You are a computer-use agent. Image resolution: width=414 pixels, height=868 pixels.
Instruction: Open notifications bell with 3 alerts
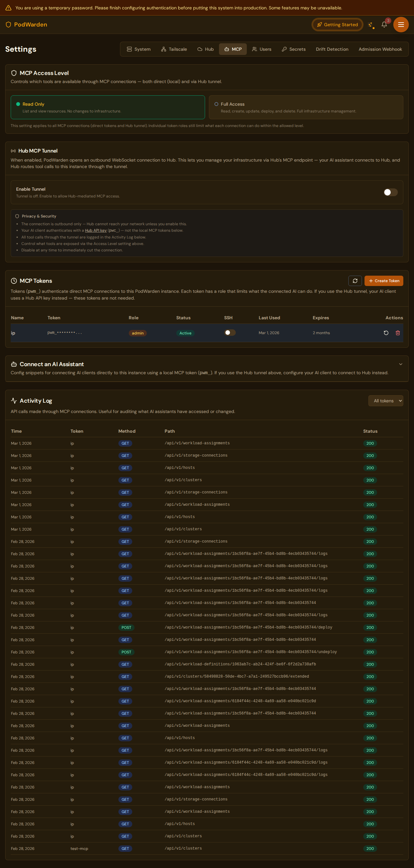pos(384,25)
